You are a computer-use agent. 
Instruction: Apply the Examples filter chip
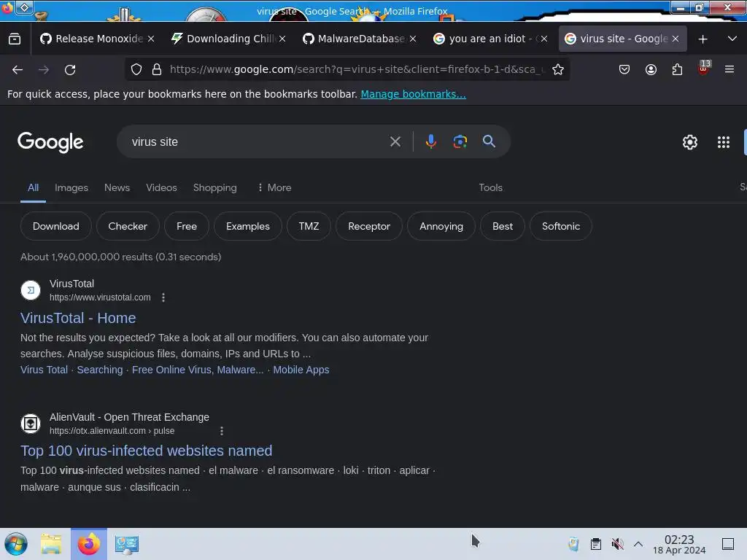click(248, 226)
